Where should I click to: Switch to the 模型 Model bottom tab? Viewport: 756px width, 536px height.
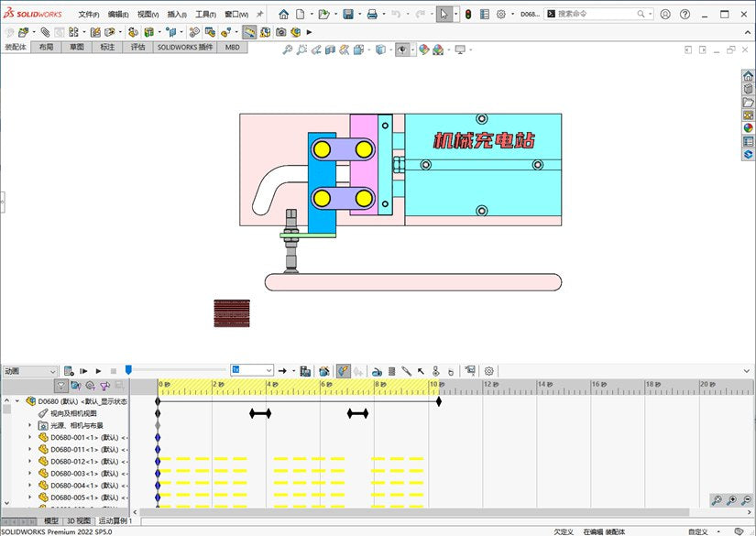pyautogui.click(x=51, y=521)
